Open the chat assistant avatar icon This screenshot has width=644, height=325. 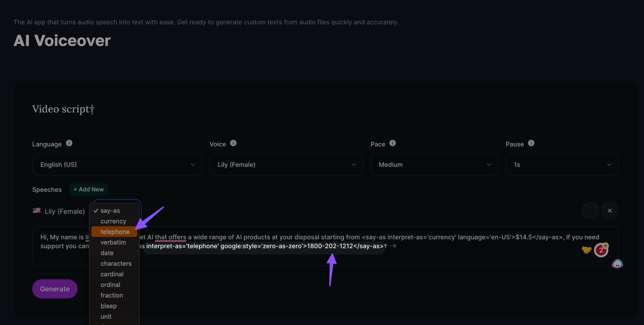(617, 264)
